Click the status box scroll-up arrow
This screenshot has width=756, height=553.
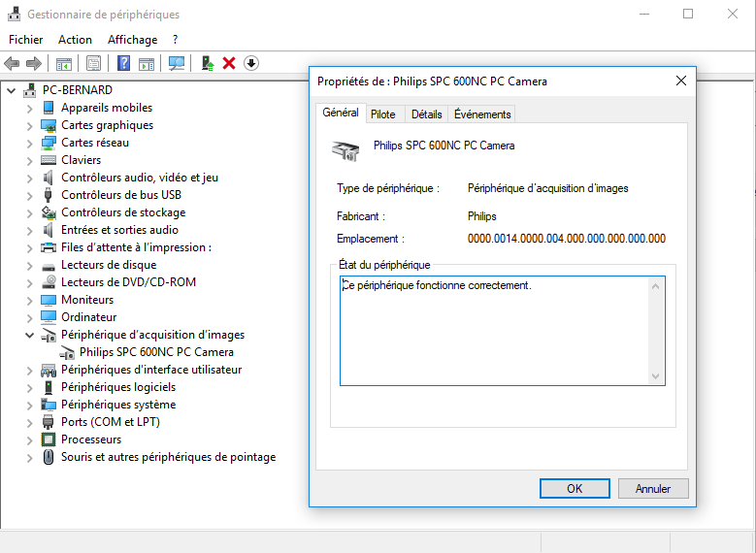click(x=655, y=286)
